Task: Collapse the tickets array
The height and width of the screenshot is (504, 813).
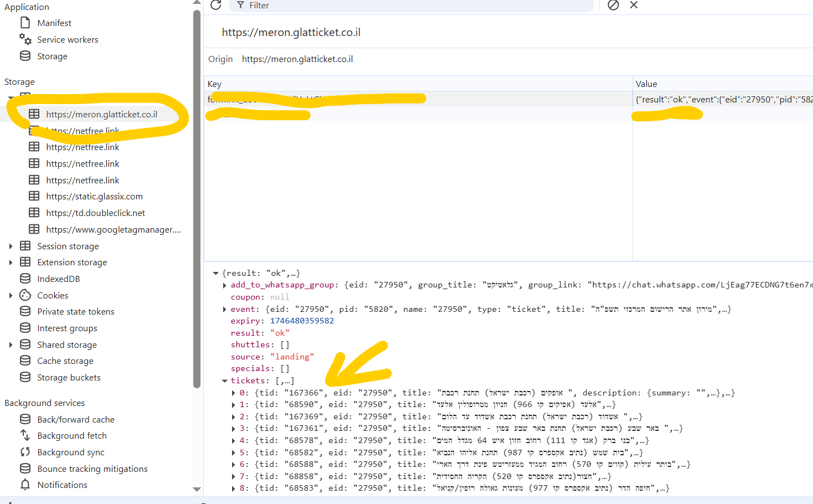Action: pyautogui.click(x=224, y=380)
